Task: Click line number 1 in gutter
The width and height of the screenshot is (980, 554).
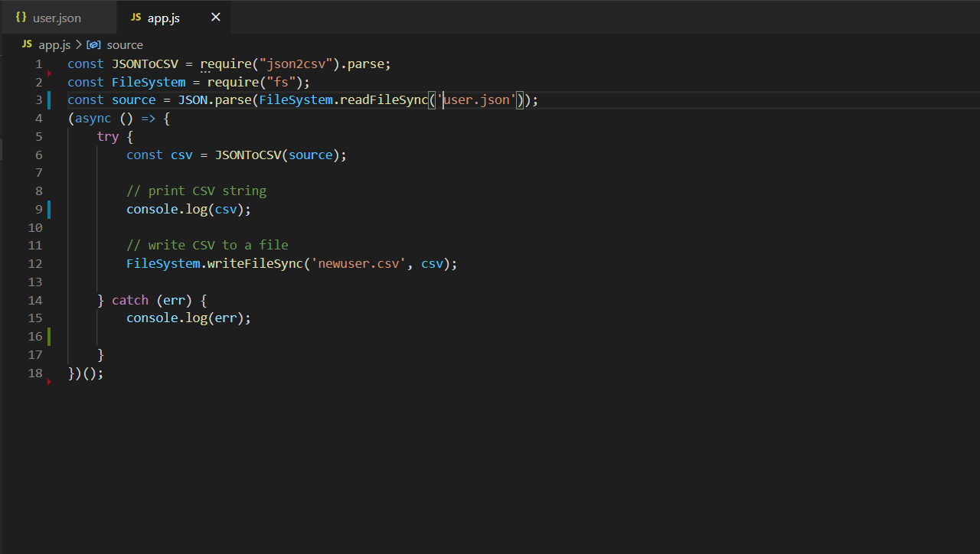Action: pyautogui.click(x=39, y=64)
